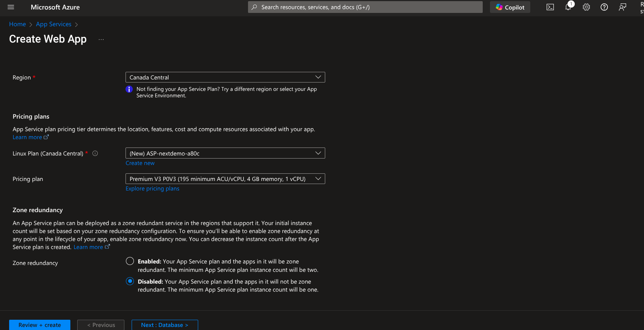Image resolution: width=644 pixels, height=330 pixels.
Task: Go to Home breadcrumb
Action: pos(17,24)
